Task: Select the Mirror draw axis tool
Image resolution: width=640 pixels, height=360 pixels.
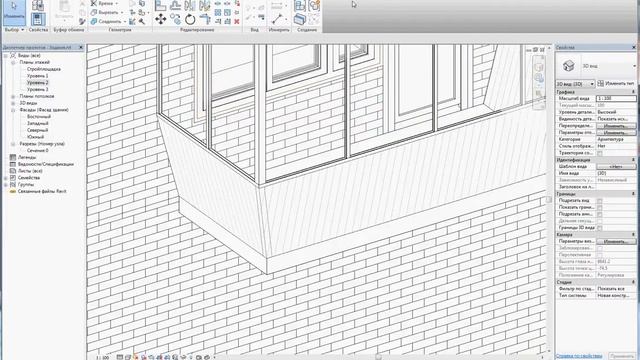Action: [x=204, y=5]
